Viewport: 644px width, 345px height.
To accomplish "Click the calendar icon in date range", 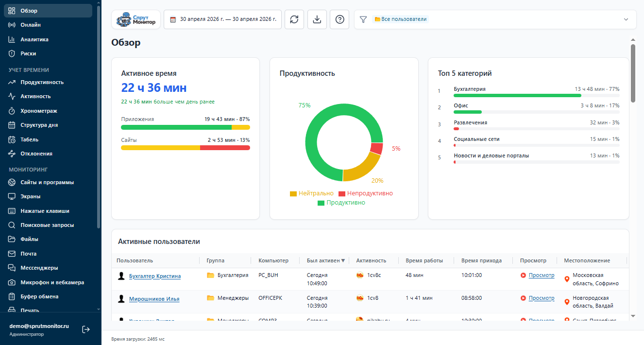I will pyautogui.click(x=173, y=19).
